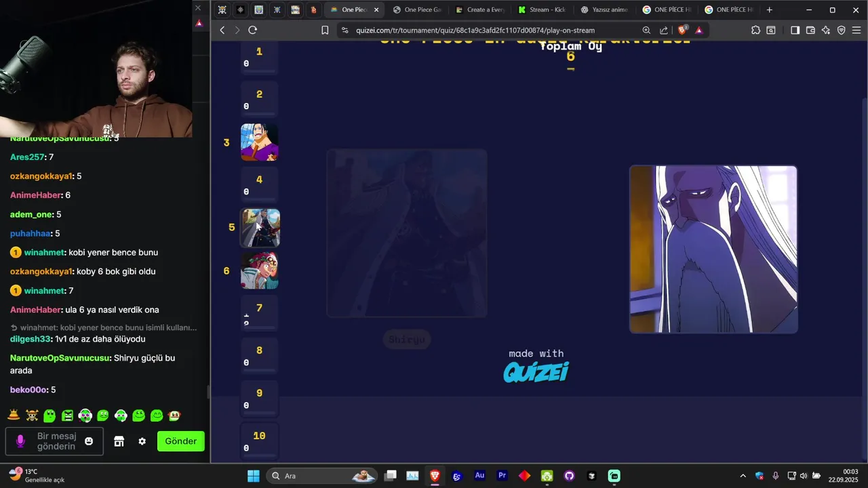
Task: Open the chat shop storefront icon
Action: click(119, 441)
